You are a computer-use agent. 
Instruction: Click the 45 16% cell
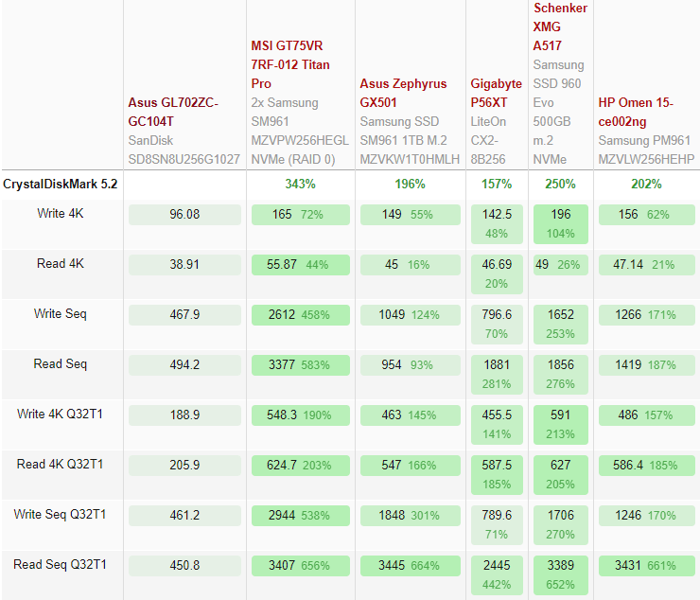pos(411,264)
